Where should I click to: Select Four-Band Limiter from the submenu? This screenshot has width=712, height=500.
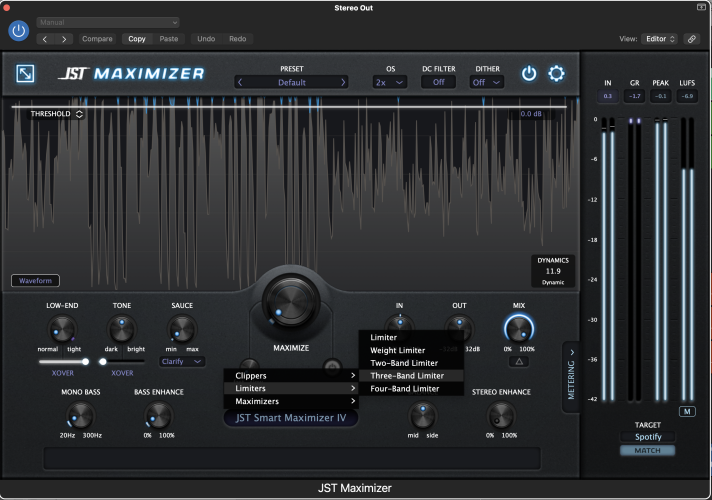point(411,388)
